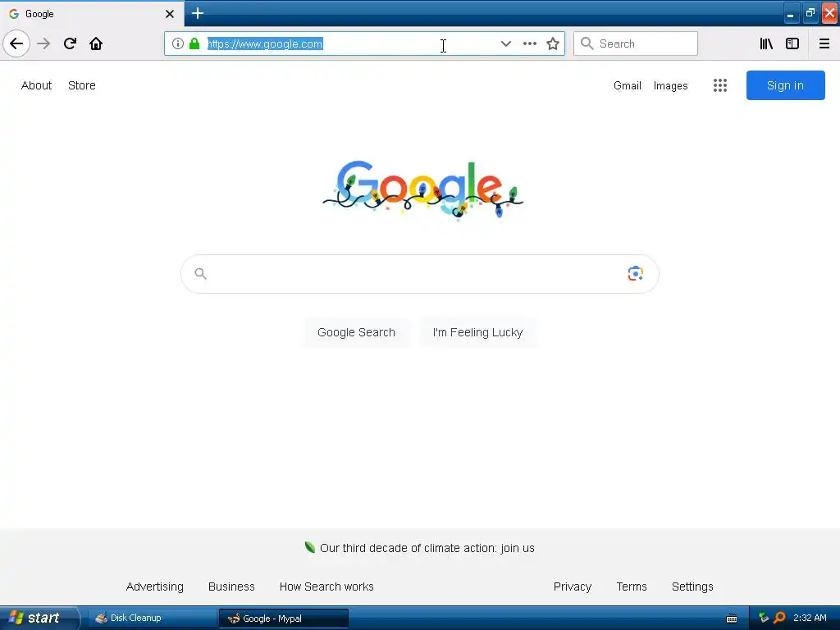
Task: Click the orange magnifier tray icon
Action: click(x=780, y=618)
